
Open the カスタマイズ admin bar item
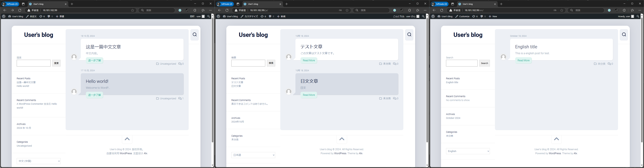pos(249,16)
